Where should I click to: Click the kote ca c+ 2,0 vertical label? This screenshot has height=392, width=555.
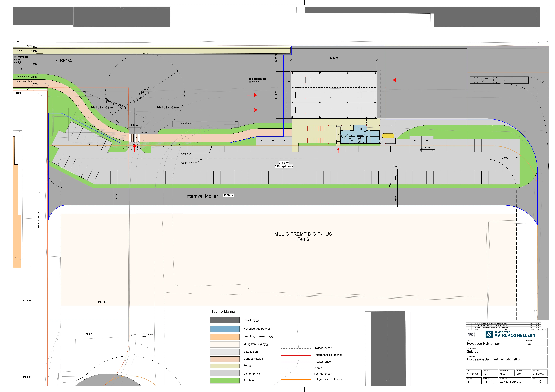tap(38, 220)
